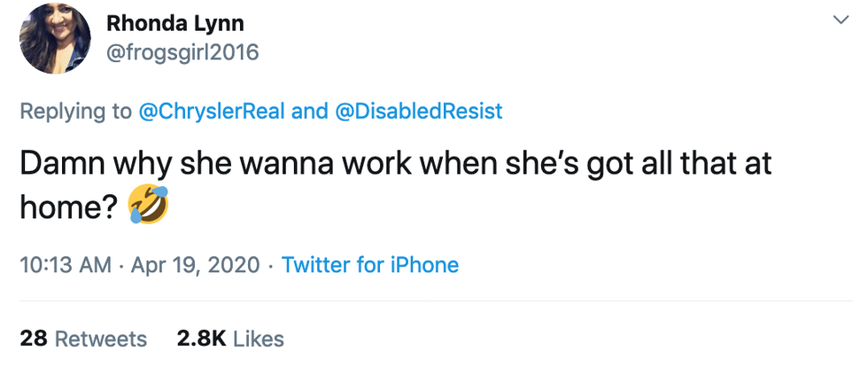Viewport: 868px width, 366px height.
Task: Open the tweet options chevron menu
Action: (x=837, y=19)
